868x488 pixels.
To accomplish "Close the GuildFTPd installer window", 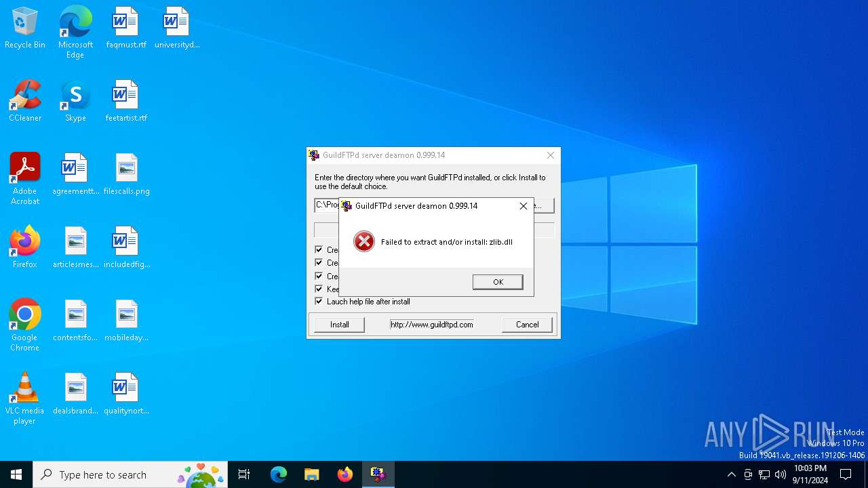I will pos(551,155).
